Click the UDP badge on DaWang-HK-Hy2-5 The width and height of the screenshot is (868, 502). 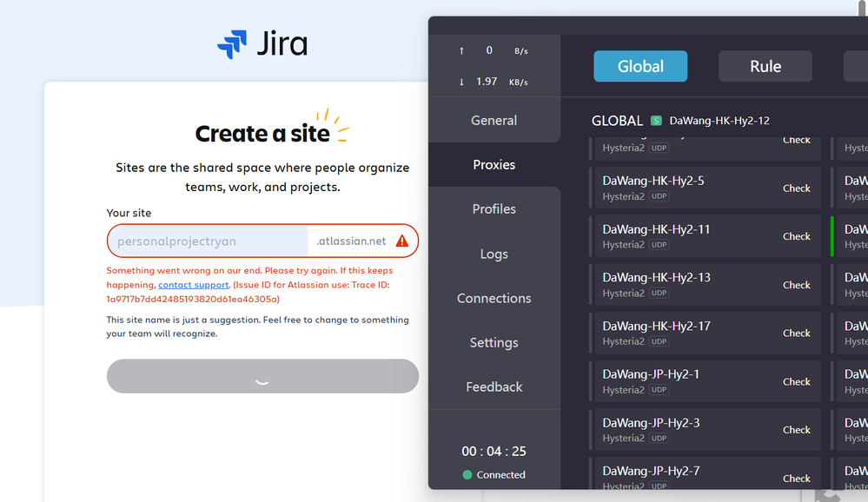(x=659, y=196)
